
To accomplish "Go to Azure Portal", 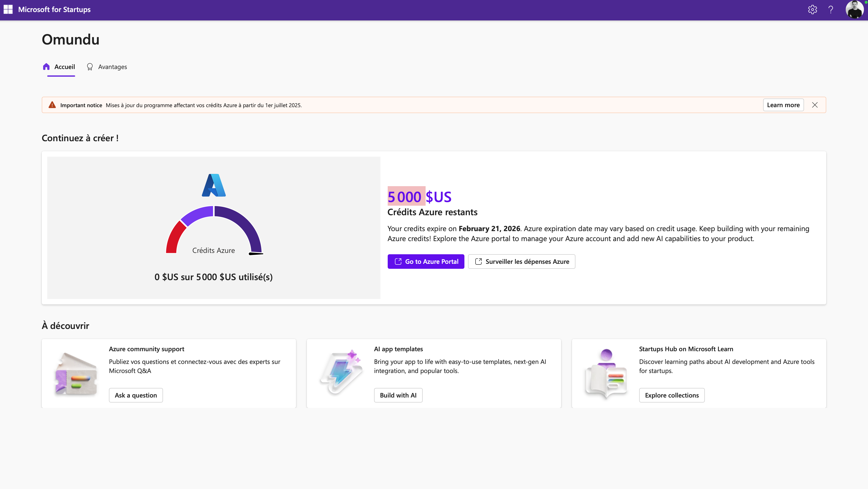I will pos(426,262).
